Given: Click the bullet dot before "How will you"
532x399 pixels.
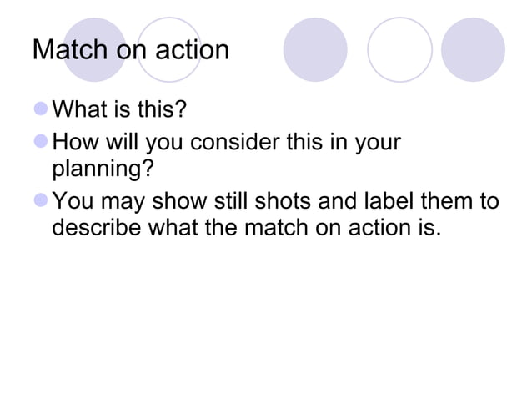Looking at the screenshot, I should (42, 143).
